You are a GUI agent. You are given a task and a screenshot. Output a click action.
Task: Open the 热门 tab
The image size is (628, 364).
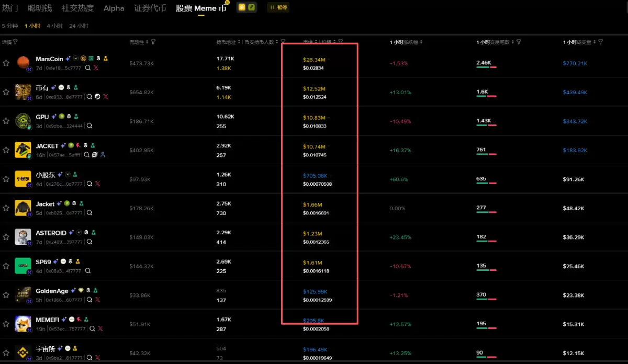10,8
